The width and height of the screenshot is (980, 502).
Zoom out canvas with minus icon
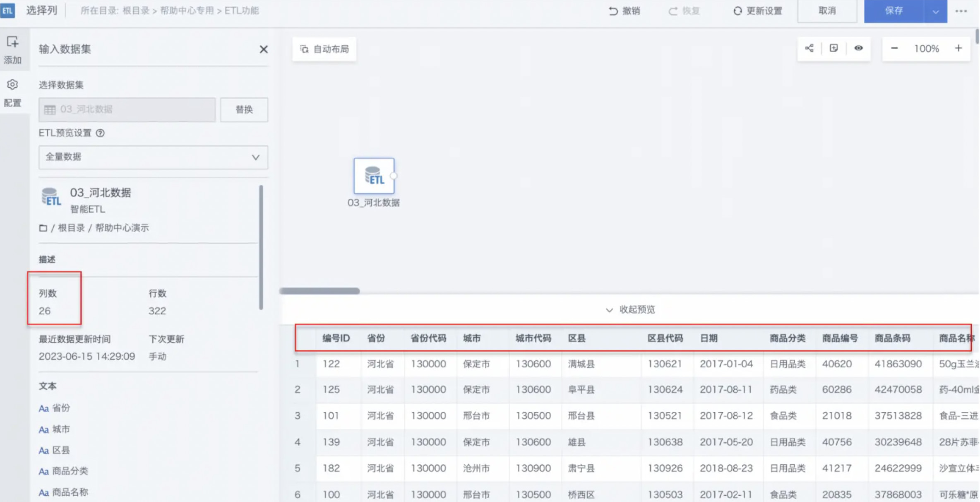point(894,48)
